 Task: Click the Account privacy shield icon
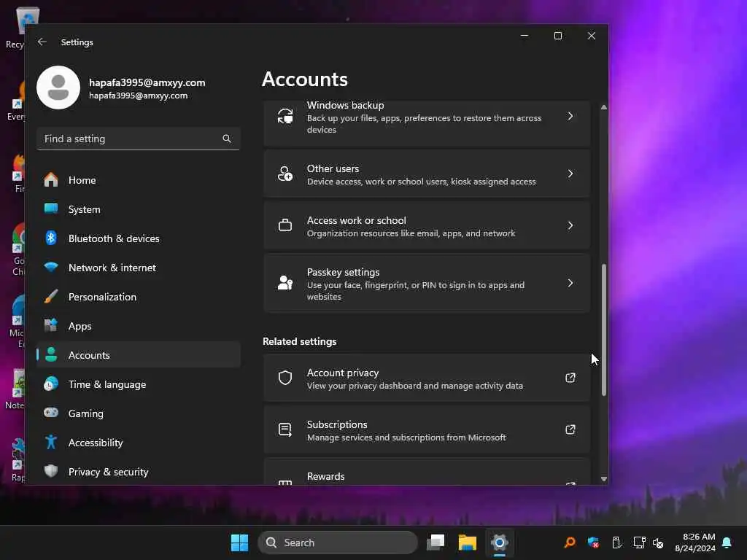tap(285, 378)
